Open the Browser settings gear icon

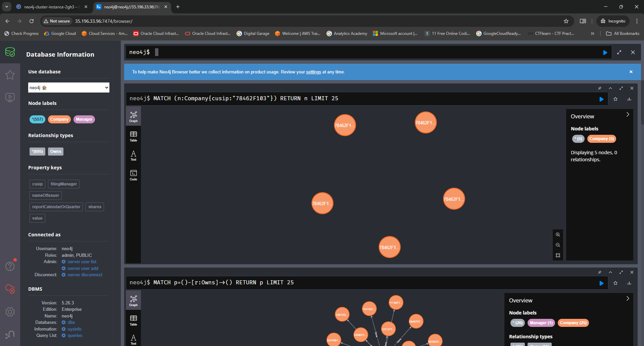coord(10,312)
